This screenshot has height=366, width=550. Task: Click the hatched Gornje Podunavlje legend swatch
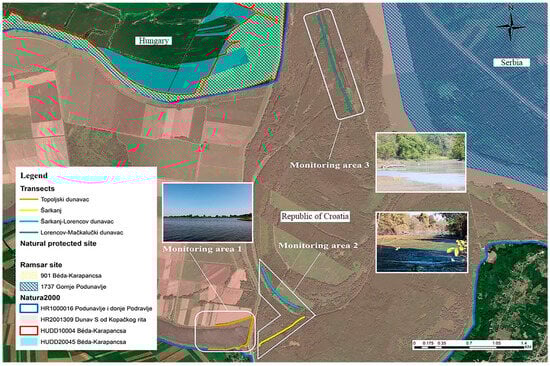click(29, 286)
